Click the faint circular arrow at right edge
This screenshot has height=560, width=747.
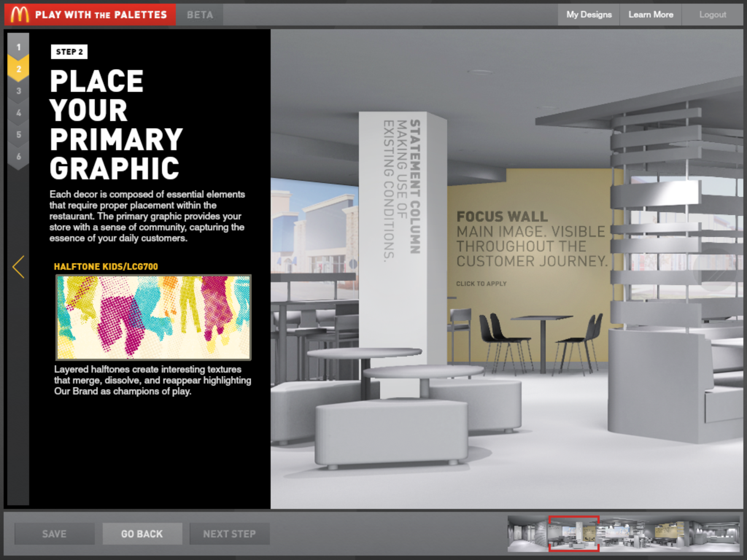click(x=715, y=270)
